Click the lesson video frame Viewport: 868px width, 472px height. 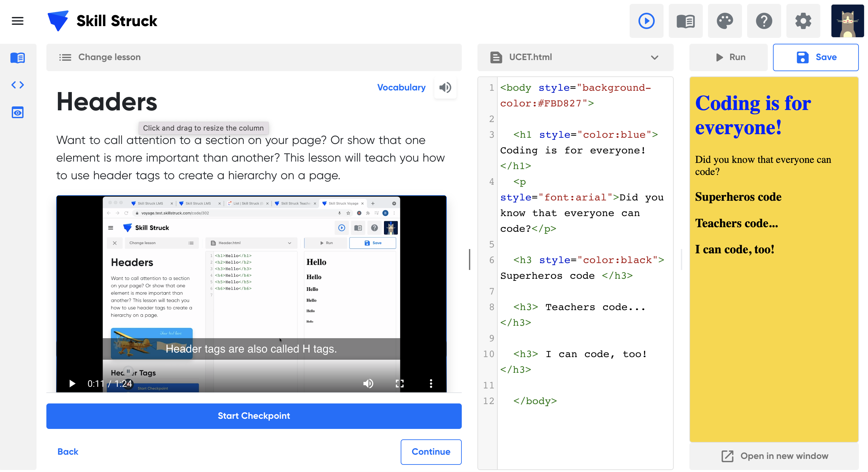(251, 294)
